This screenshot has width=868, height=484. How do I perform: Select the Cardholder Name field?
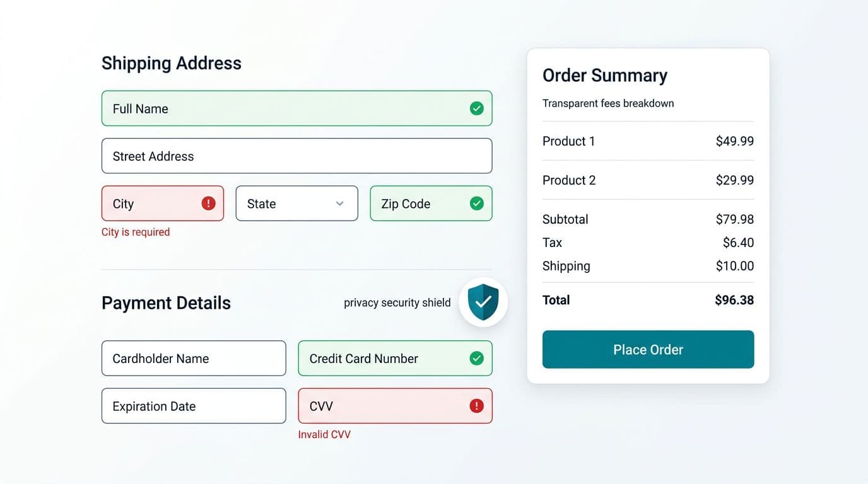click(x=193, y=358)
